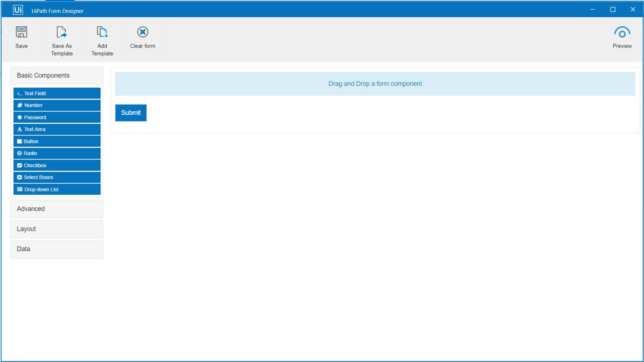Click the Add Template icon
Viewport: 644px width, 362px height.
[102, 32]
